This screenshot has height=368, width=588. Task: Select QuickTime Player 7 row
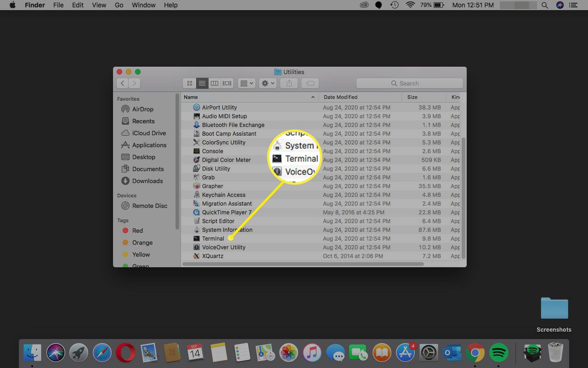[321, 213]
